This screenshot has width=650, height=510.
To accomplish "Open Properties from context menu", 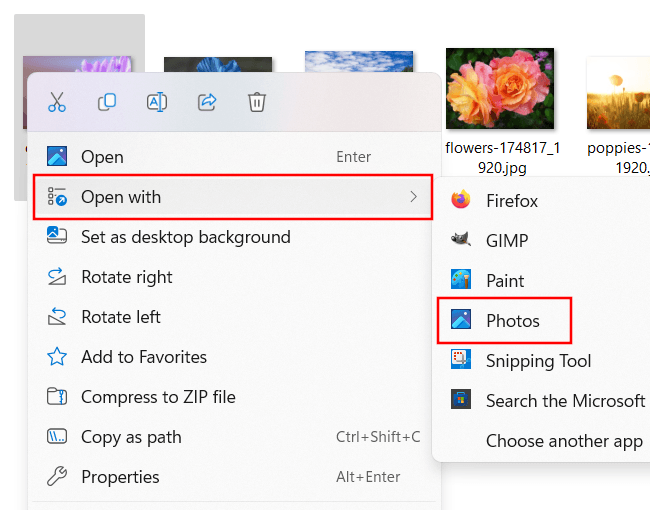I will coord(120,477).
